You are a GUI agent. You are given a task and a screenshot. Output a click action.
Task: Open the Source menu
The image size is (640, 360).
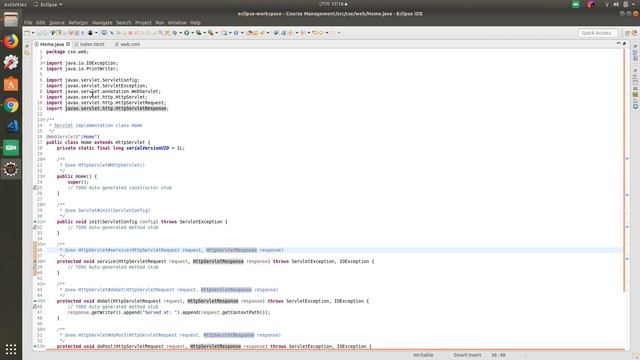click(x=57, y=22)
